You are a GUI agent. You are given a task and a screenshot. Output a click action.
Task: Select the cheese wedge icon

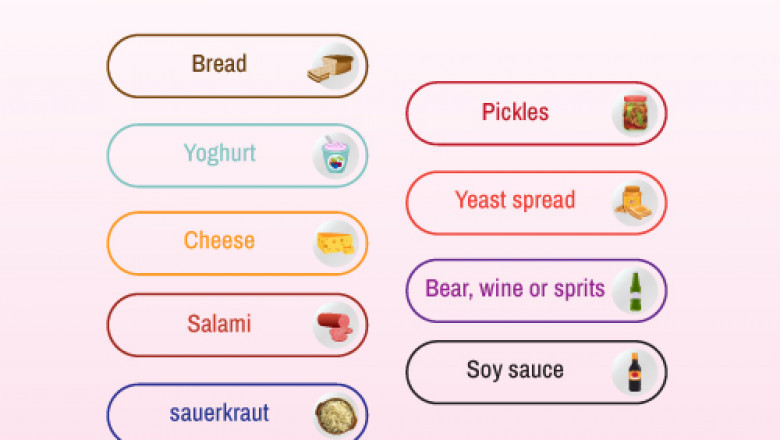(x=335, y=243)
